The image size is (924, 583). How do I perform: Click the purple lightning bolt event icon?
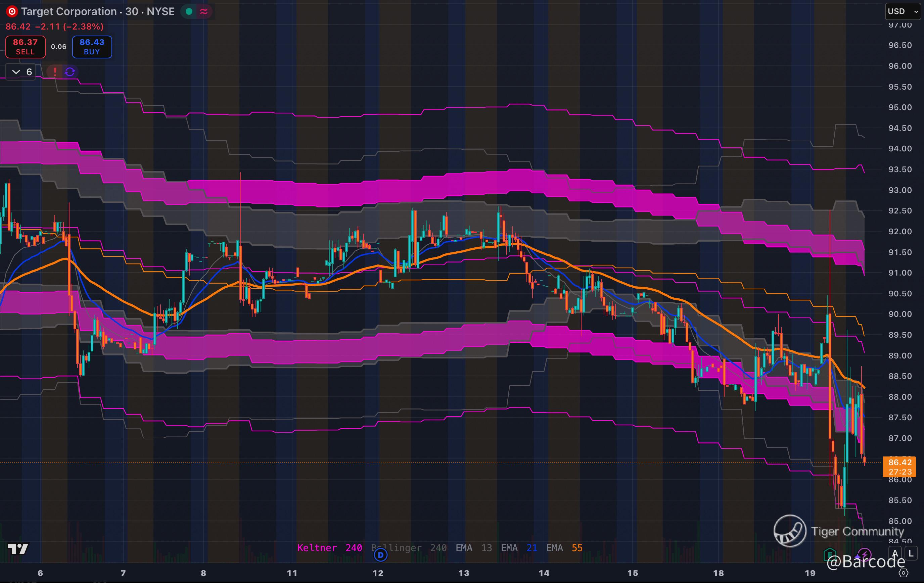[x=864, y=554]
